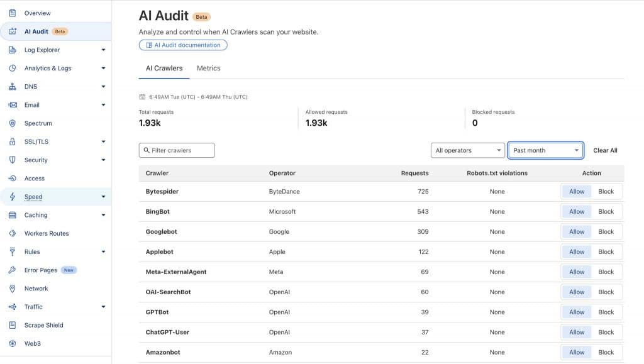Image resolution: width=644 pixels, height=364 pixels.
Task: Sort by the Requests column header
Action: pos(414,173)
